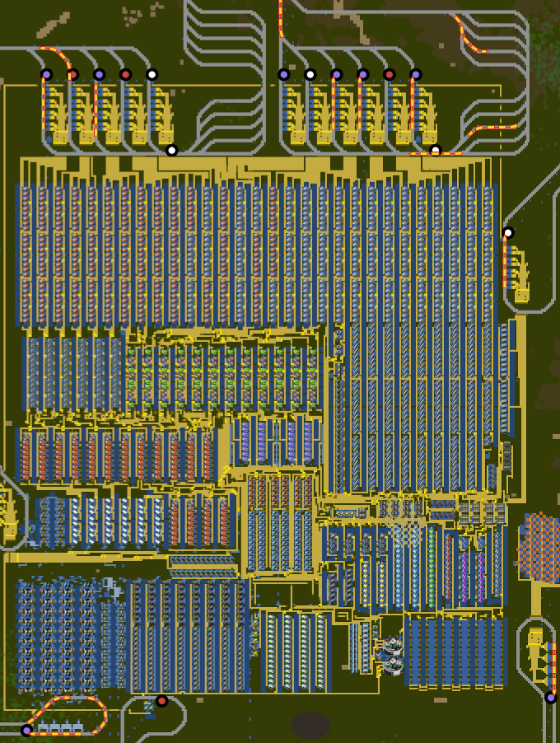The height and width of the screenshot is (743, 560).
Task: Click the white marker below the left station group
Action: [171, 150]
